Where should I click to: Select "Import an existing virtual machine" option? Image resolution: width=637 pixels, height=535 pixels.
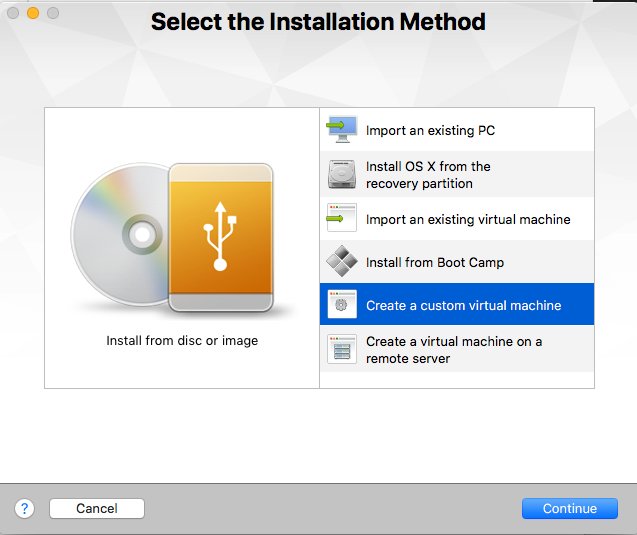(x=468, y=219)
